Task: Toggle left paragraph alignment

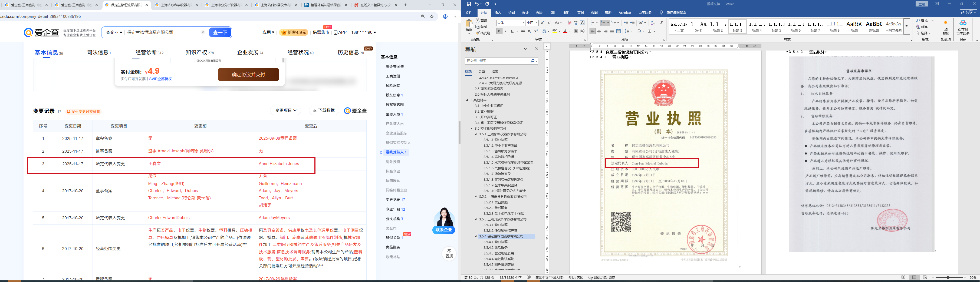Action: click(592, 32)
